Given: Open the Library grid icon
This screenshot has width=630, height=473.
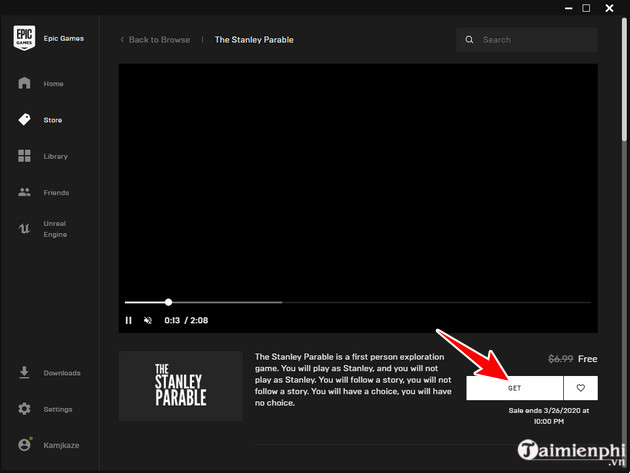Looking at the screenshot, I should click(x=24, y=156).
